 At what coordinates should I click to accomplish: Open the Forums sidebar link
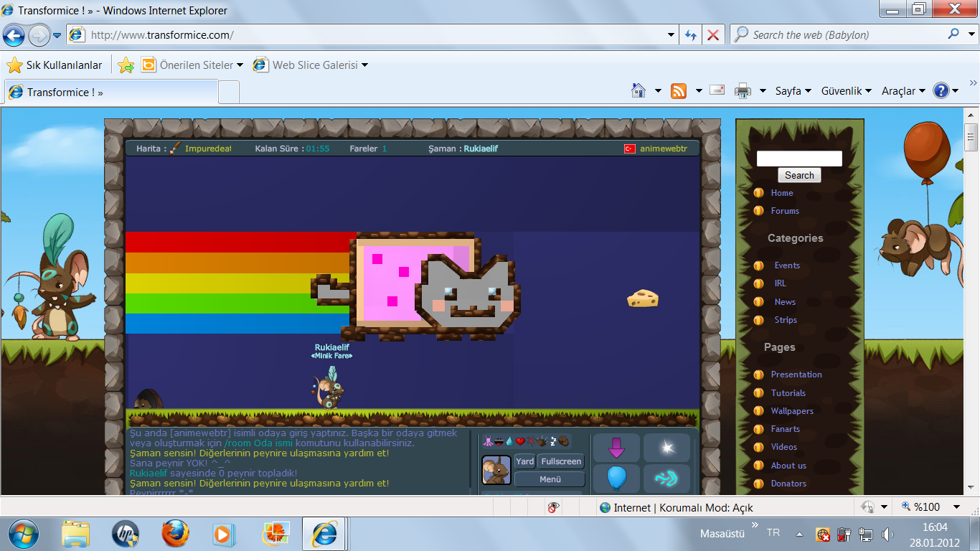coord(785,211)
